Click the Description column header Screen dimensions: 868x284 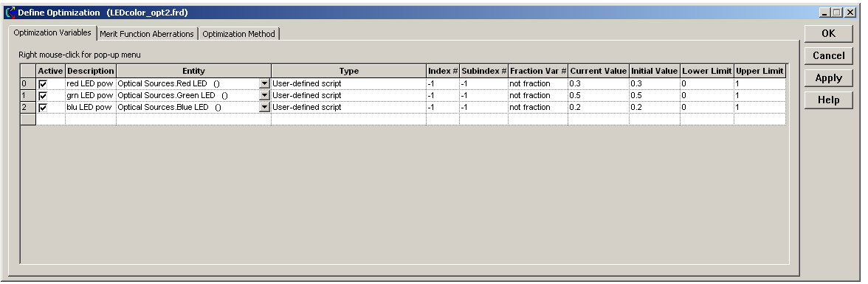point(91,71)
